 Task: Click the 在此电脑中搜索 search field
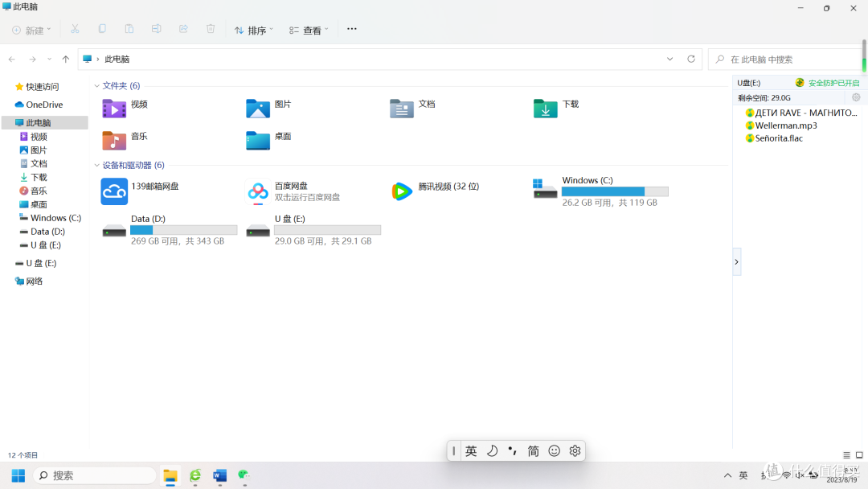click(x=785, y=60)
